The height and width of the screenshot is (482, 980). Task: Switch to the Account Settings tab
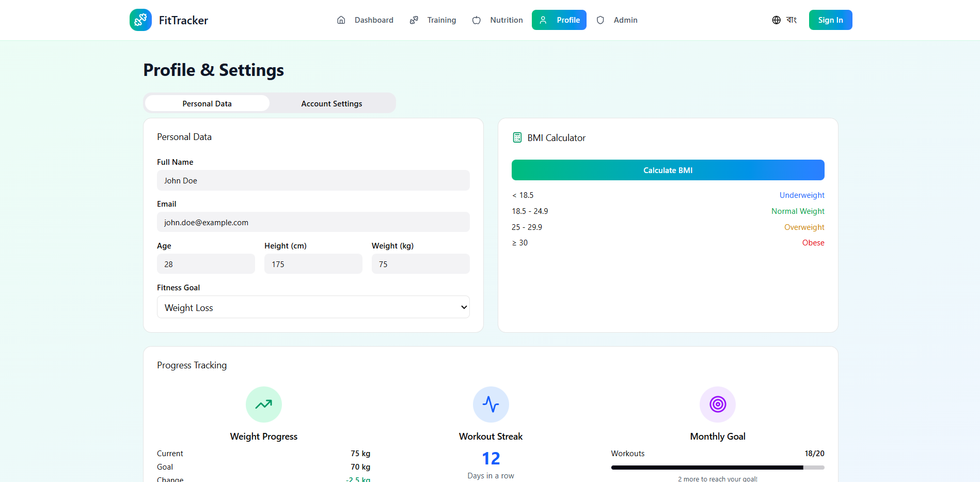pyautogui.click(x=331, y=103)
